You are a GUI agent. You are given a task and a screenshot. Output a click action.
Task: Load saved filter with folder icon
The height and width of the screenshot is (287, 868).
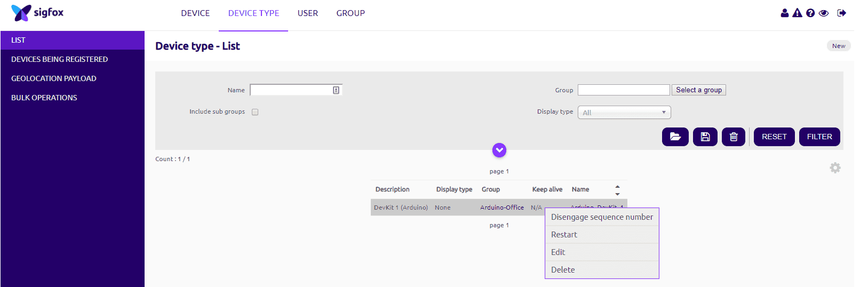coord(675,137)
